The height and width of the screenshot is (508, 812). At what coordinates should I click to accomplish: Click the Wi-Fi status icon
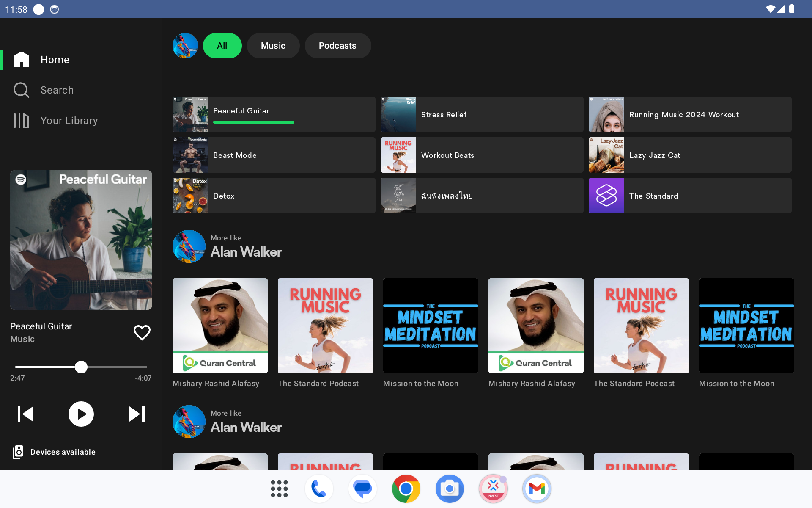click(x=771, y=9)
